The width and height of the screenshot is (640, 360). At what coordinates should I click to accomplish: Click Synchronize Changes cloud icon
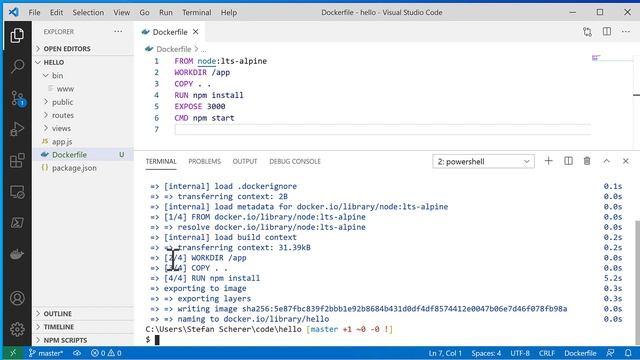coord(77,353)
